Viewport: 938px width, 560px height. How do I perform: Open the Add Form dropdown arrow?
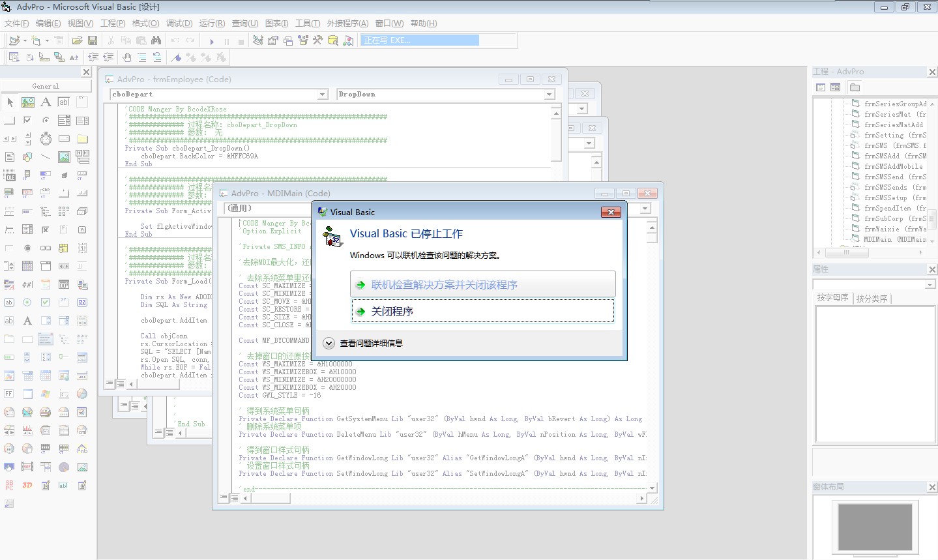(x=47, y=40)
